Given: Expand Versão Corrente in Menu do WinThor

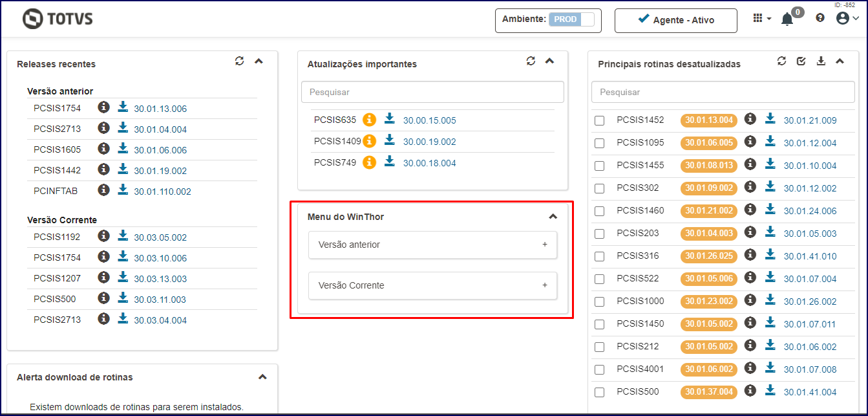Looking at the screenshot, I should 432,285.
